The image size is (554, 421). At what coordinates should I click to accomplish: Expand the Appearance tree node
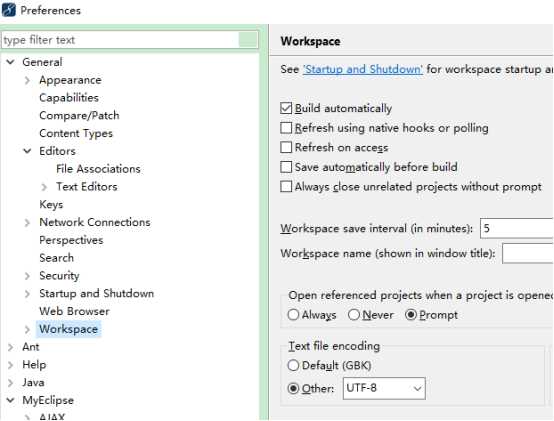27,81
